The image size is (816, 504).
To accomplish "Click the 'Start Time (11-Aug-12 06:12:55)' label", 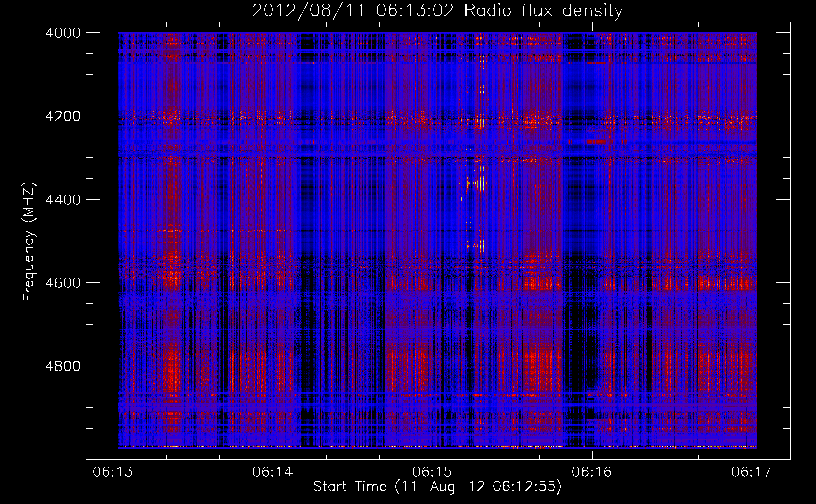I will (437, 487).
